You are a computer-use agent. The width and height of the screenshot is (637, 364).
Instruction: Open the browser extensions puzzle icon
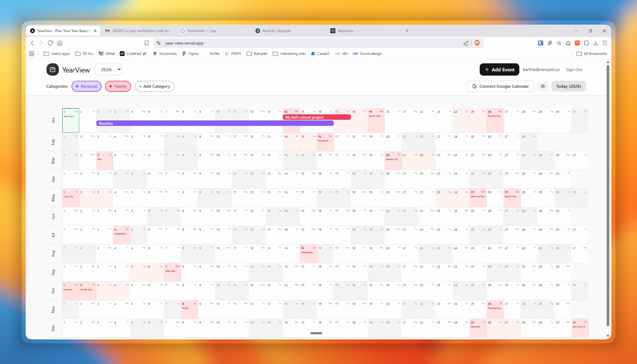point(587,43)
